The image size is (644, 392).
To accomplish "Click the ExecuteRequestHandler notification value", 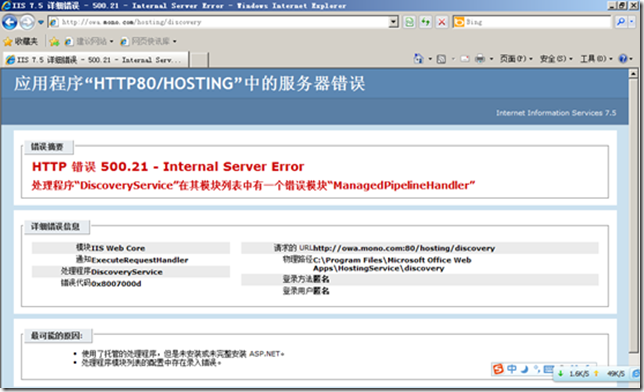I will click(x=140, y=260).
